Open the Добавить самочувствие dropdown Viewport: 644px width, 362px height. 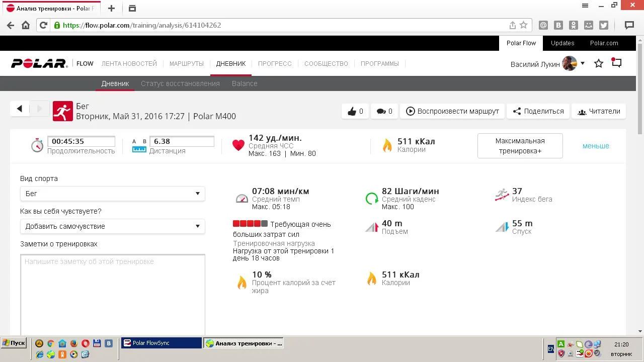(112, 226)
